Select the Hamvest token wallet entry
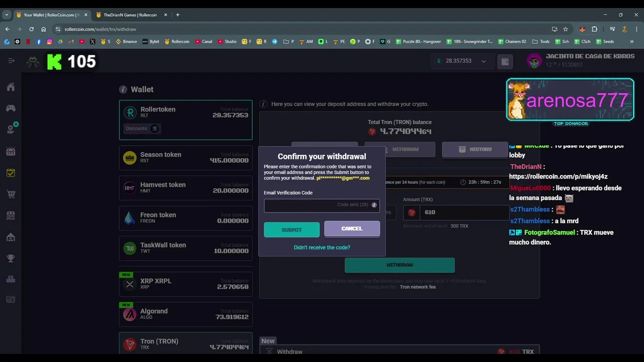The image size is (644, 362). (186, 188)
